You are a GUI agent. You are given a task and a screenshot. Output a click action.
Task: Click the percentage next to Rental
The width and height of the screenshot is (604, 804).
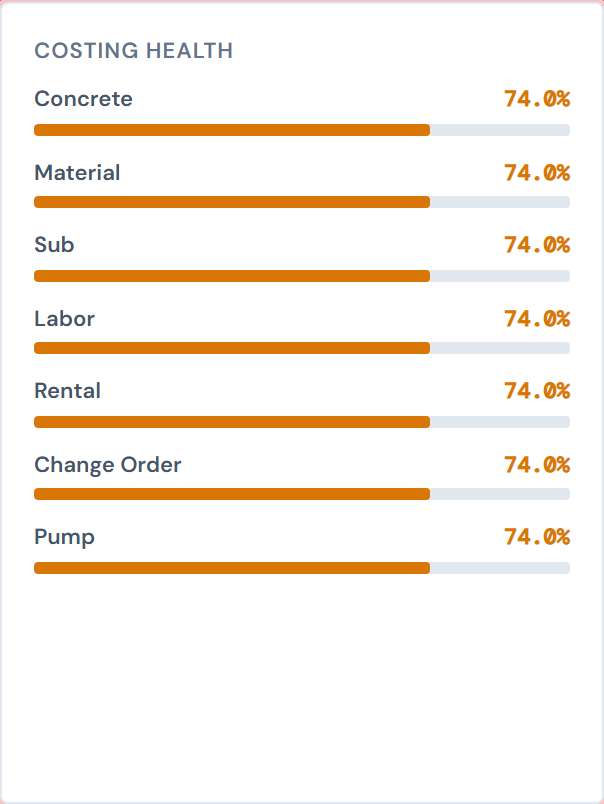[538, 391]
